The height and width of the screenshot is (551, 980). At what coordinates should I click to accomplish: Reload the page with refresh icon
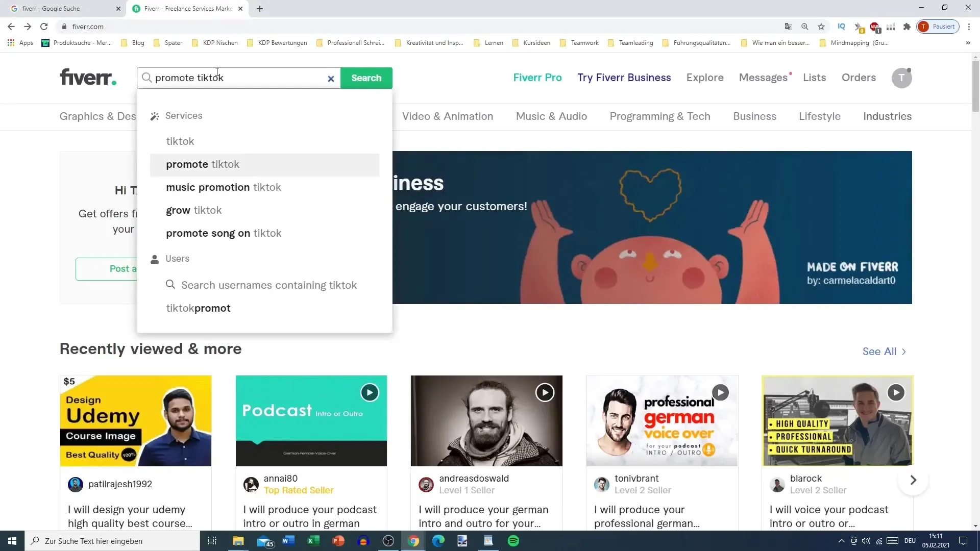coord(44,27)
